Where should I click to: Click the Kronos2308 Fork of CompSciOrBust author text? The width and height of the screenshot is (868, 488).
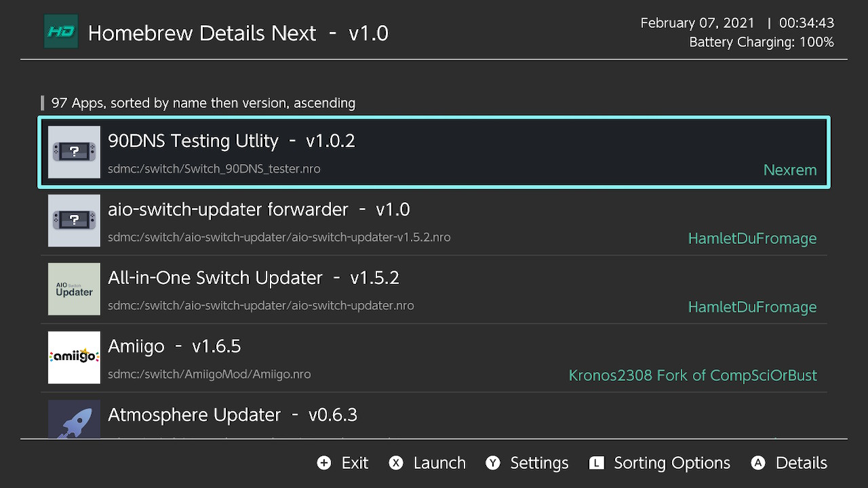point(693,375)
